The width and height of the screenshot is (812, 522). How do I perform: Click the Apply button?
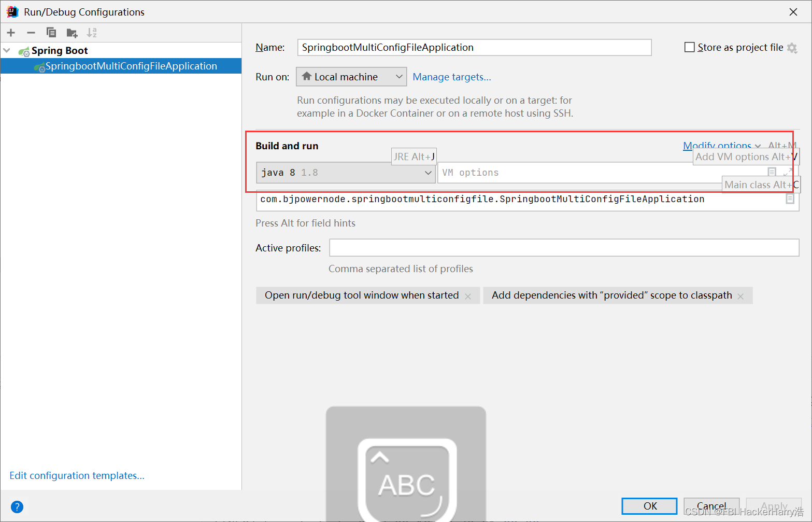click(774, 506)
